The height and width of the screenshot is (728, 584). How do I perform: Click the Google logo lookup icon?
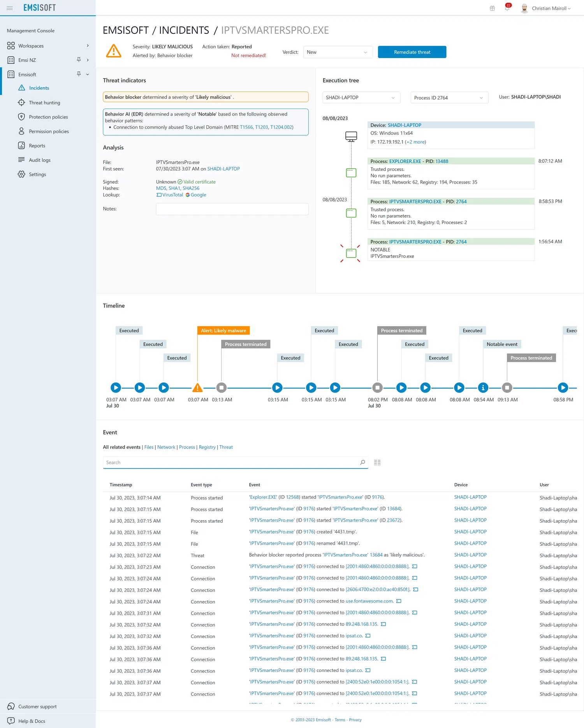tap(188, 195)
